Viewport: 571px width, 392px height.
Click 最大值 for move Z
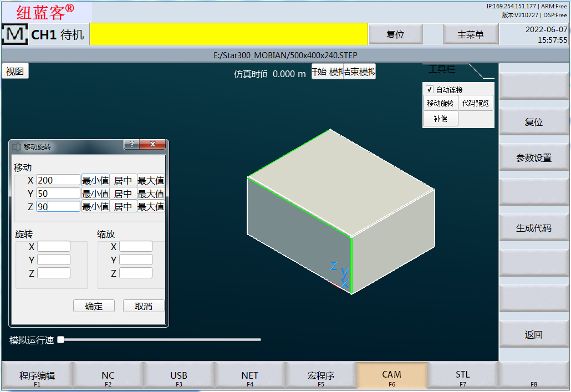(x=151, y=206)
